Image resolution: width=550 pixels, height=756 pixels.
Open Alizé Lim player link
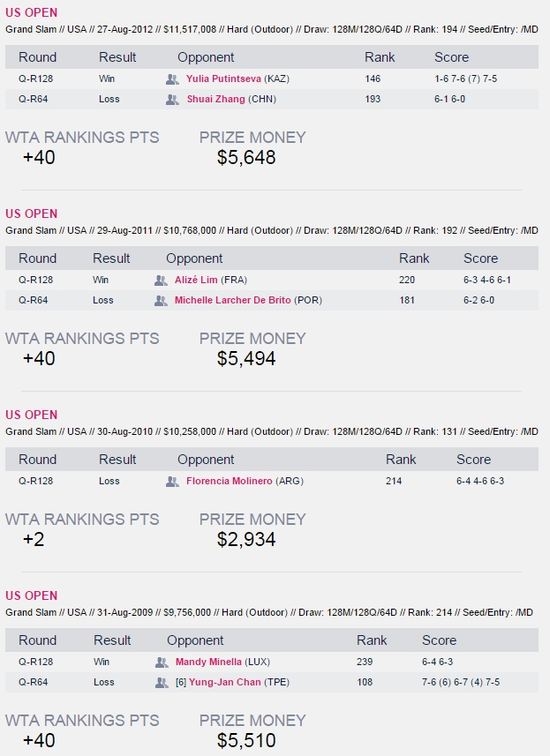[x=196, y=280]
